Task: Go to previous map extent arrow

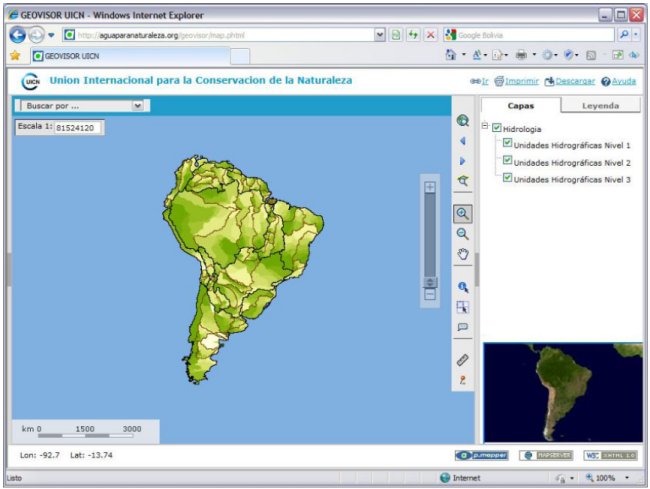Action: coord(462,141)
